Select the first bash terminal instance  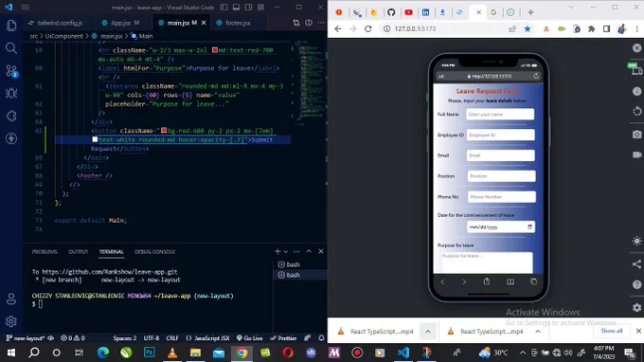pos(300,264)
